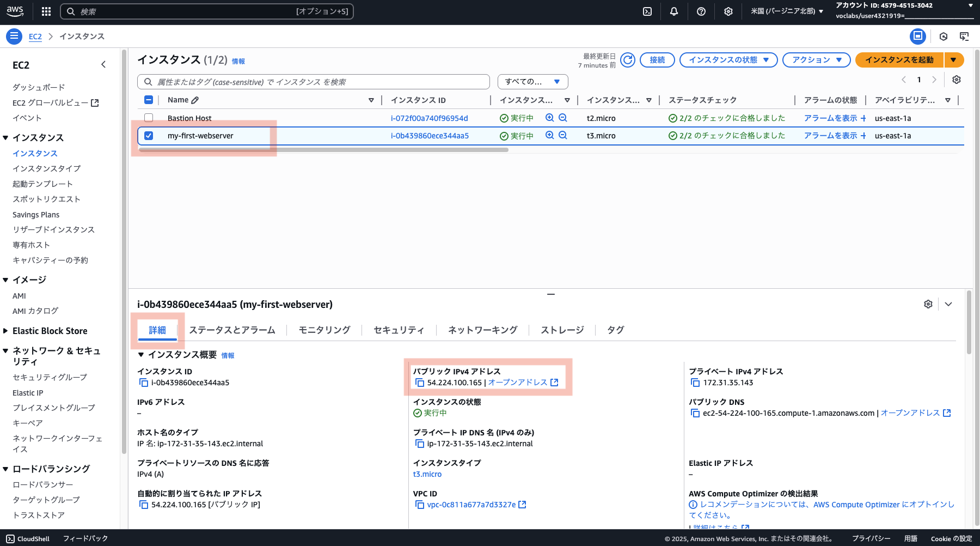980x546 pixels.
Task: Select the Details tab
Action: [x=157, y=330]
